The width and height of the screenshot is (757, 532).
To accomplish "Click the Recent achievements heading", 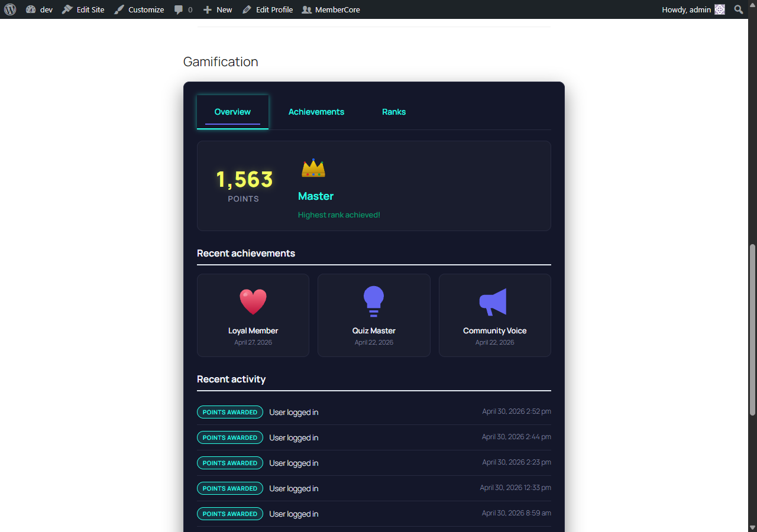I will [246, 253].
